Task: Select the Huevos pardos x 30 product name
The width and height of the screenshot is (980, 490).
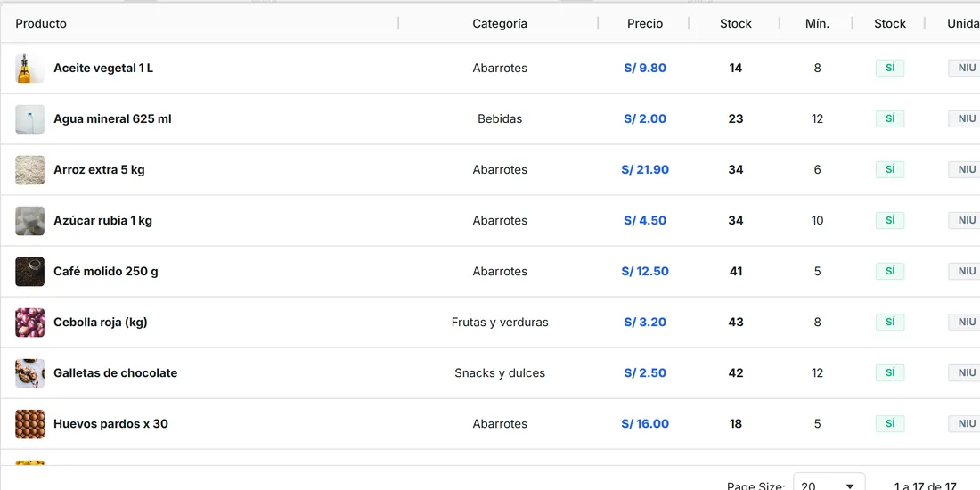Action: click(x=110, y=424)
